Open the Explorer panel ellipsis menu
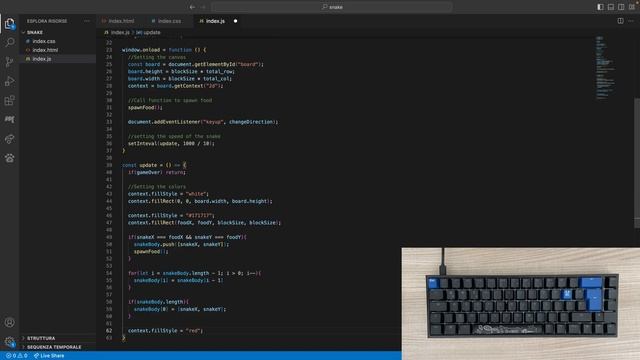This screenshot has width=640, height=360. pyautogui.click(x=87, y=21)
